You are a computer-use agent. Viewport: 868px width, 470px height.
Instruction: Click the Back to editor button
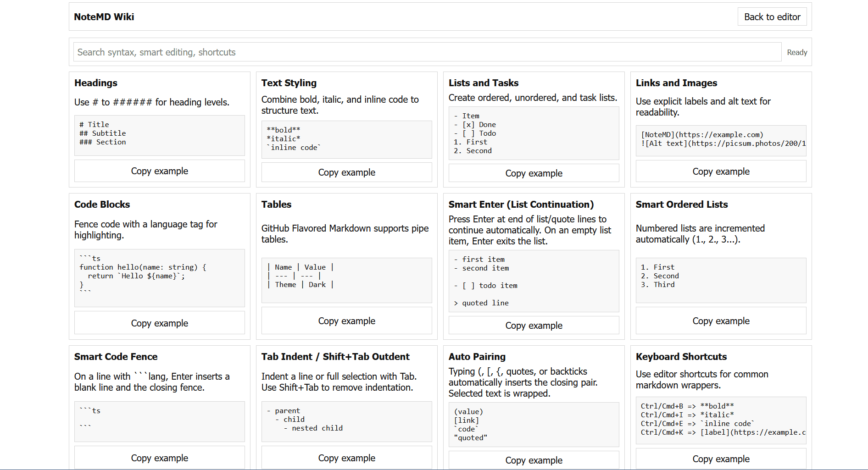772,17
